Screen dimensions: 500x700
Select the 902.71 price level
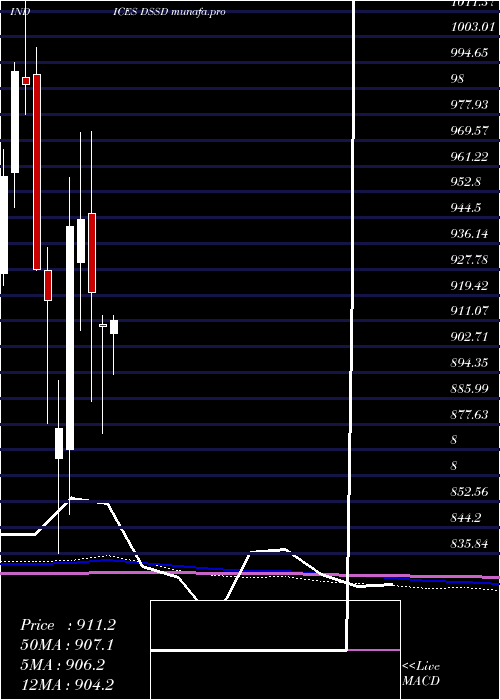click(469, 337)
